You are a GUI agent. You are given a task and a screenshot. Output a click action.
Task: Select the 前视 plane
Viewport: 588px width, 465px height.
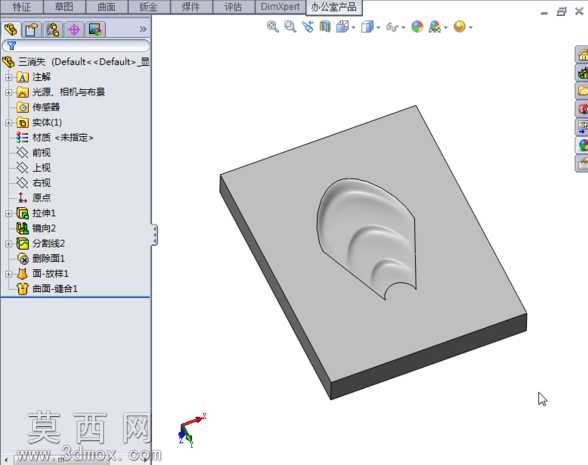pyautogui.click(x=34, y=153)
